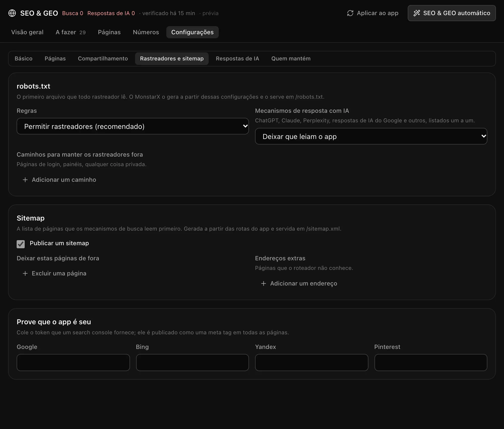Click the refresh icon in Aplicar ao app

click(350, 13)
